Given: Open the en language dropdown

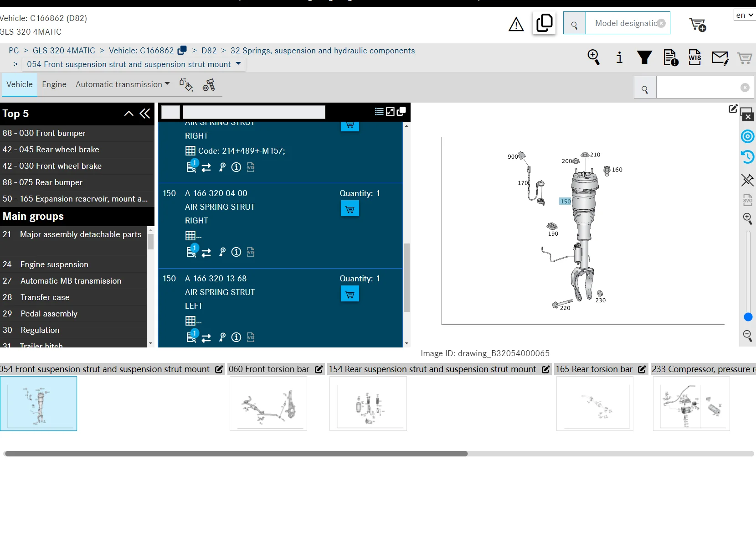Looking at the screenshot, I should [745, 15].
